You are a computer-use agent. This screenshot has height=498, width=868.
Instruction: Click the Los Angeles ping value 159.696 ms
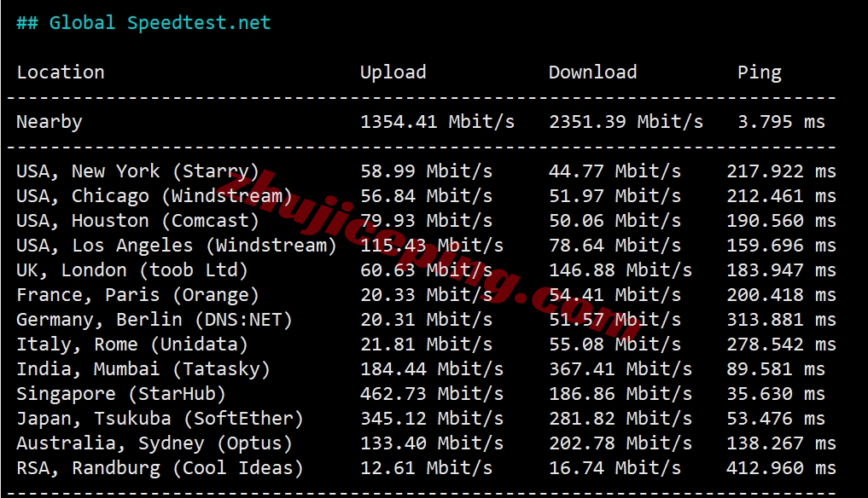[x=781, y=246]
